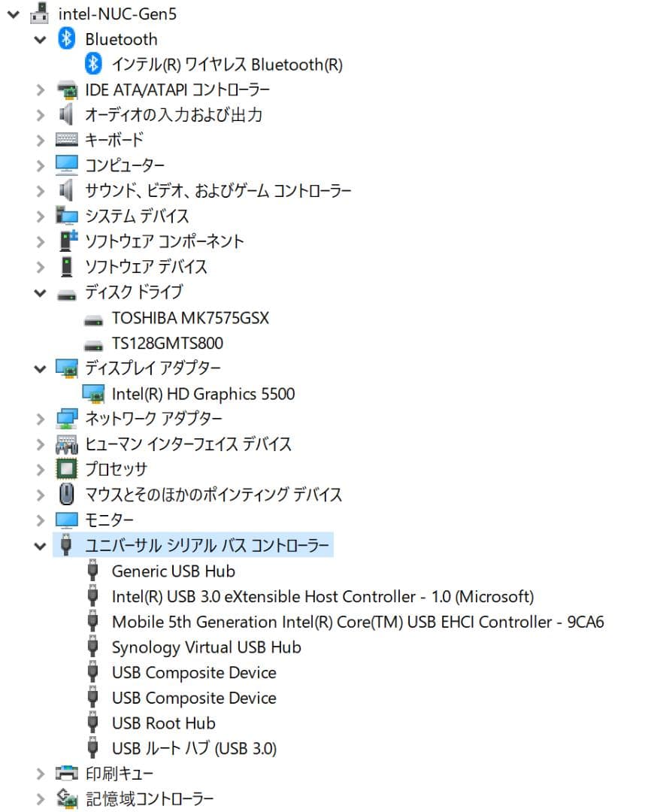Click the storage controller icon for 記憶域コントローラー
This screenshot has height=812, width=648.
point(67,798)
